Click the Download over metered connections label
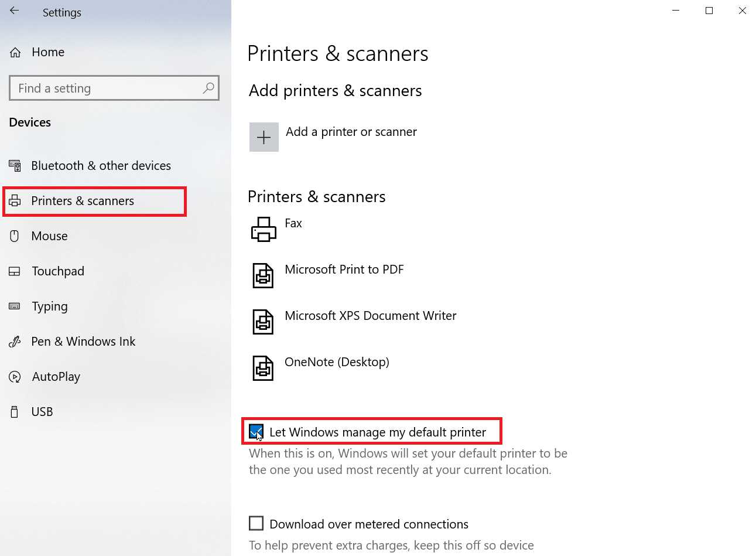 coord(369,524)
